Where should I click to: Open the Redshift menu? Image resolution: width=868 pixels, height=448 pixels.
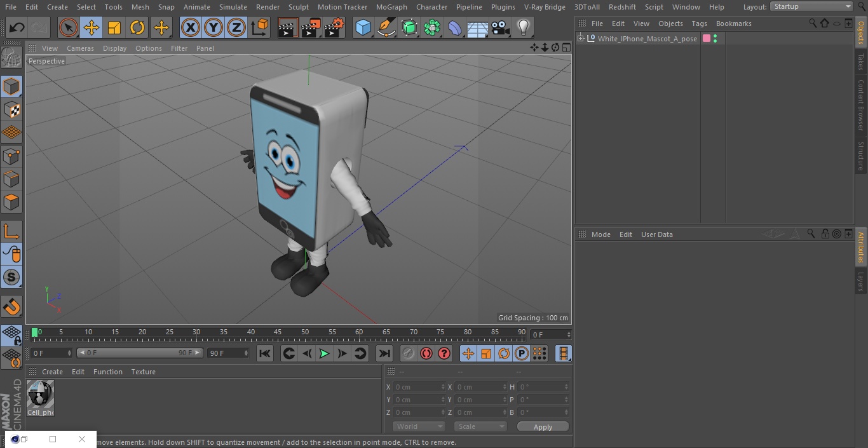(x=622, y=7)
